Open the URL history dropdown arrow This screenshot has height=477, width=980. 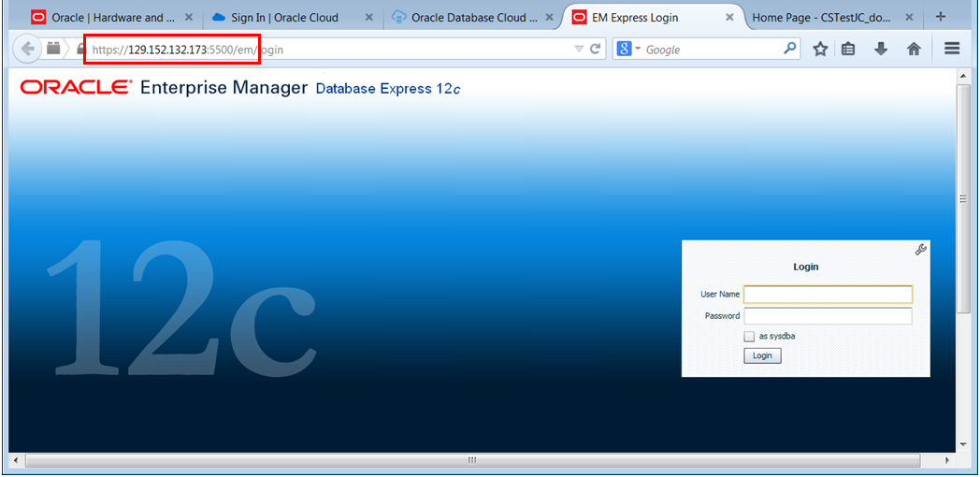(x=579, y=49)
